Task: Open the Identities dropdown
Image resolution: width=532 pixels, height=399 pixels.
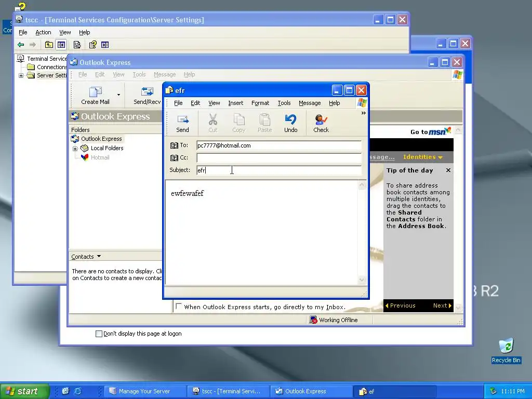Action: [x=423, y=157]
